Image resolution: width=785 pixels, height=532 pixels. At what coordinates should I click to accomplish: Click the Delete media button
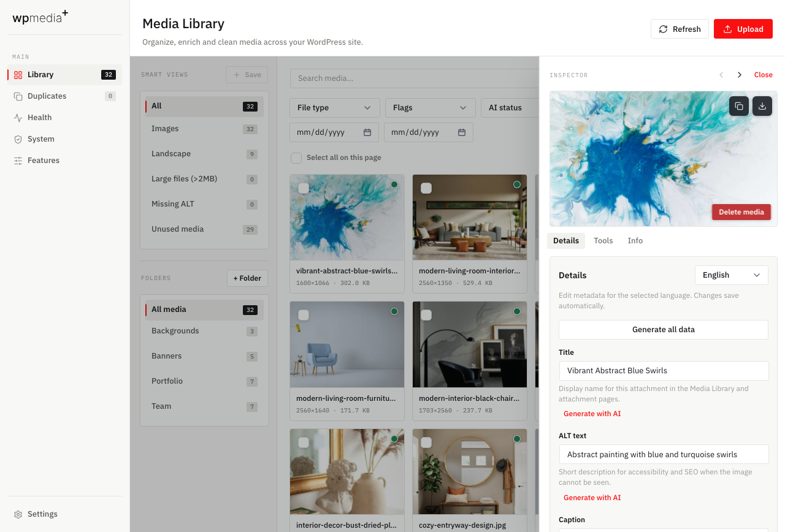(x=741, y=212)
